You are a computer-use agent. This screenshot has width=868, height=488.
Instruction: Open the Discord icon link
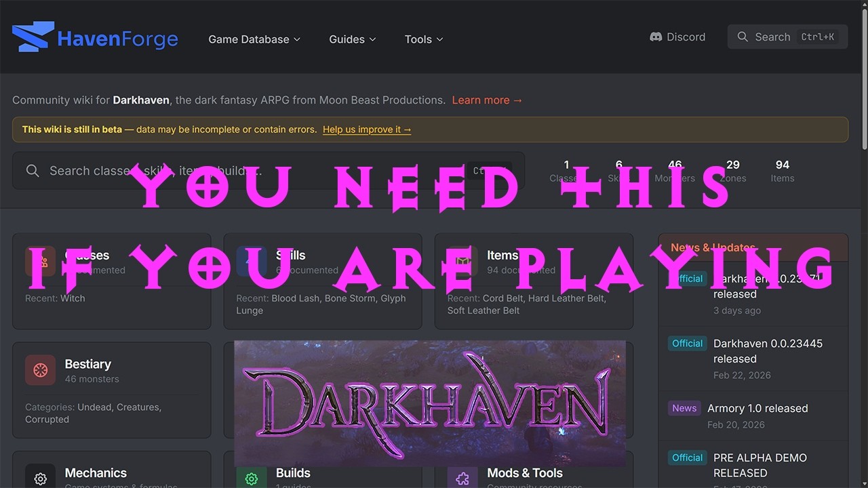pyautogui.click(x=656, y=37)
